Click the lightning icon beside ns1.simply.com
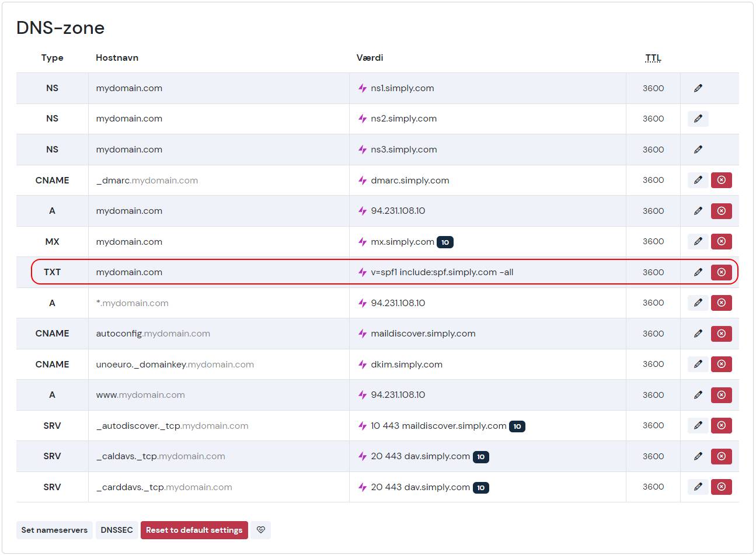756x555 pixels. [x=363, y=88]
